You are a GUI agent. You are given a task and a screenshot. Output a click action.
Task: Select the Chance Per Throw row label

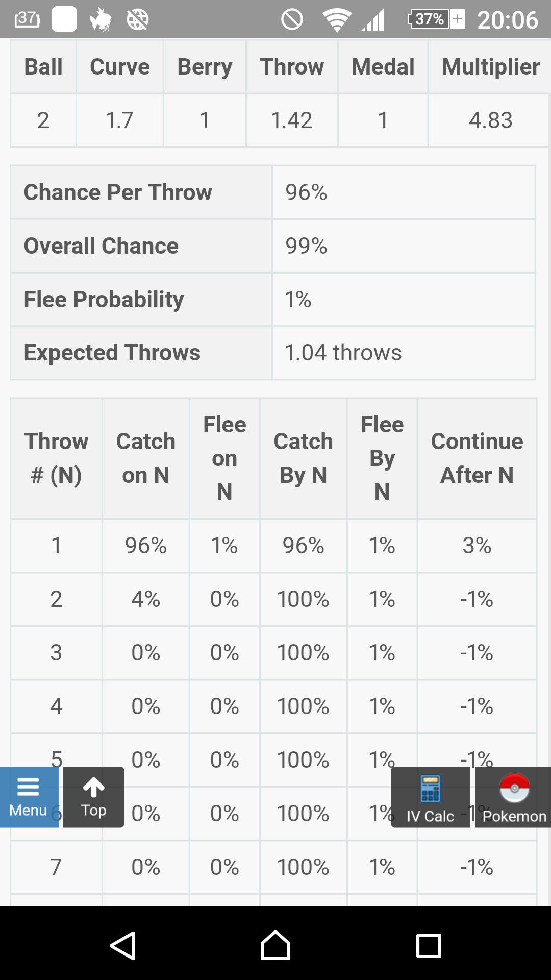coord(118,192)
